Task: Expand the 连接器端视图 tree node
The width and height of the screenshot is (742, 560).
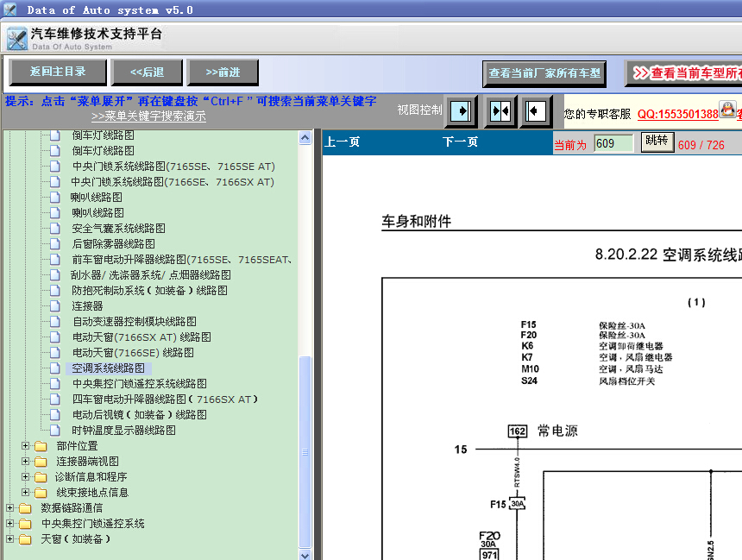Action: (26, 461)
